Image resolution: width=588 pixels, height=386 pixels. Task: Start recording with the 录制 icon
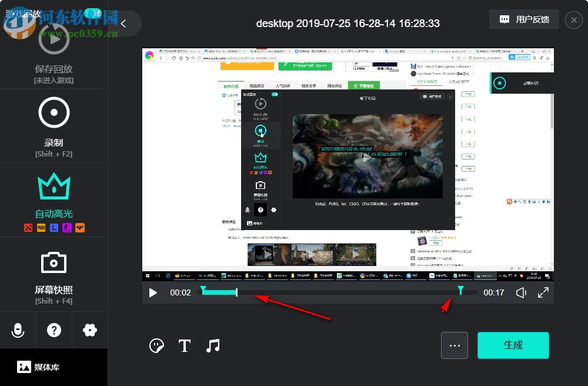(54, 112)
